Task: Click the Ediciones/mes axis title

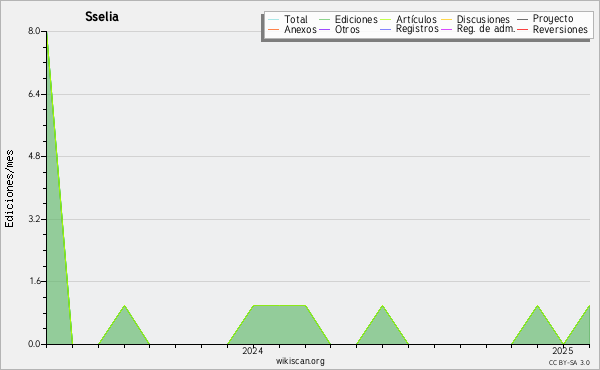Action: (x=9, y=189)
